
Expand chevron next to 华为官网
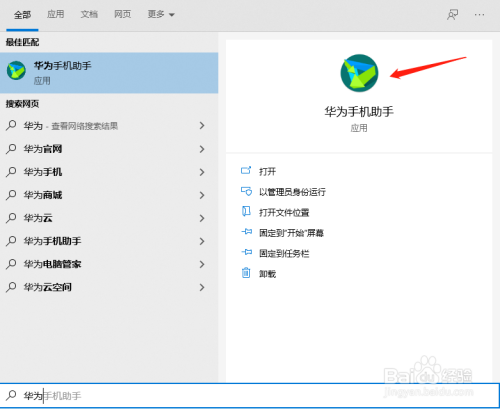(202, 149)
